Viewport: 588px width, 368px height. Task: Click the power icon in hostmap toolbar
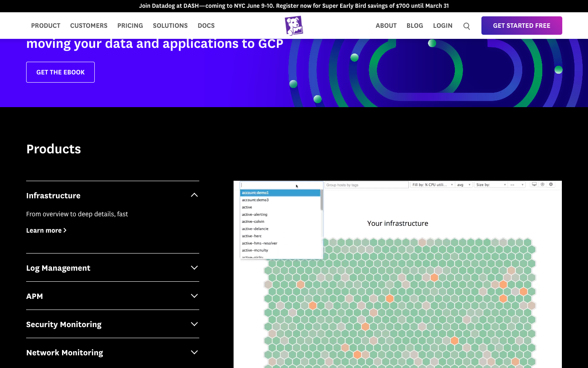pyautogui.click(x=543, y=184)
